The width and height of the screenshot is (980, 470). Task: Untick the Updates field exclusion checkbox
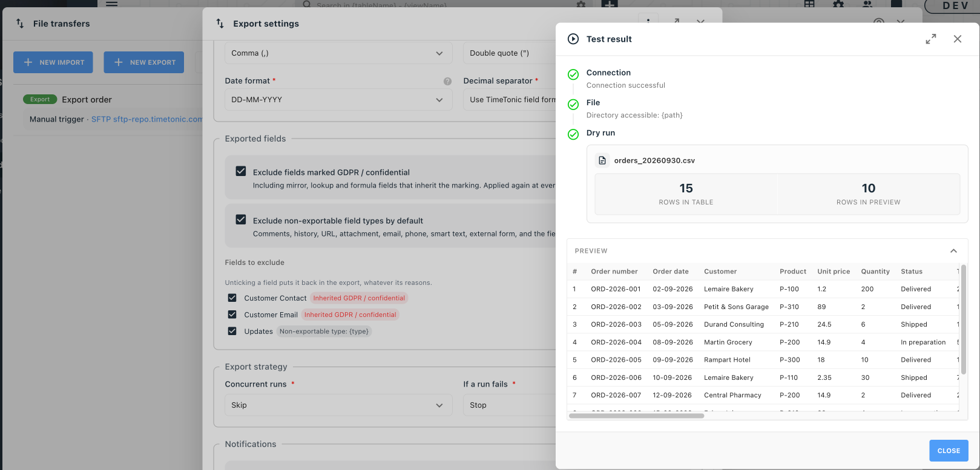click(232, 331)
